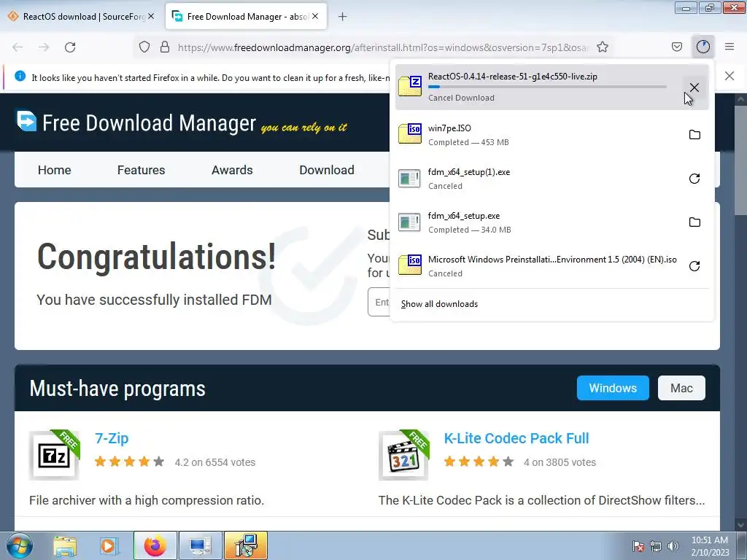Click the address bar URL

pos(382,47)
